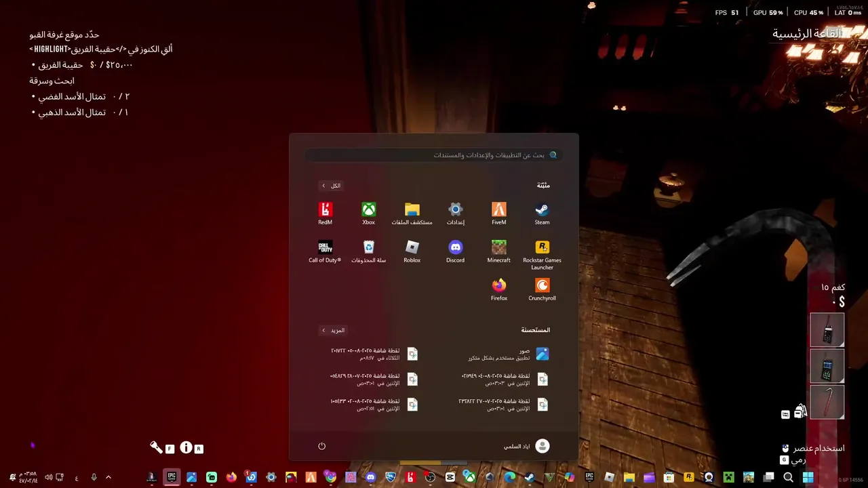This screenshot has width=868, height=488.
Task: Click the Start menu search field
Action: 434,155
